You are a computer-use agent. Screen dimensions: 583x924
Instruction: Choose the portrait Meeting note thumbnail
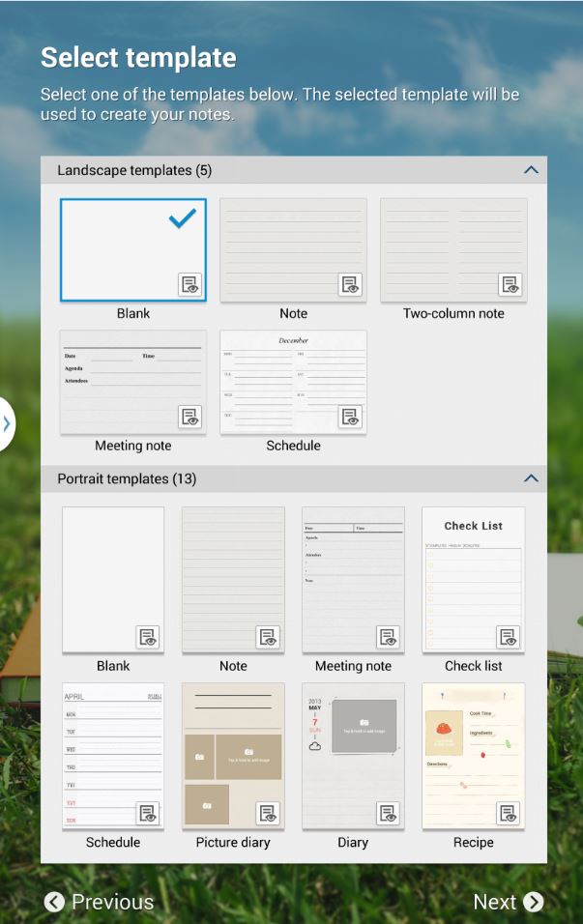[x=354, y=580]
